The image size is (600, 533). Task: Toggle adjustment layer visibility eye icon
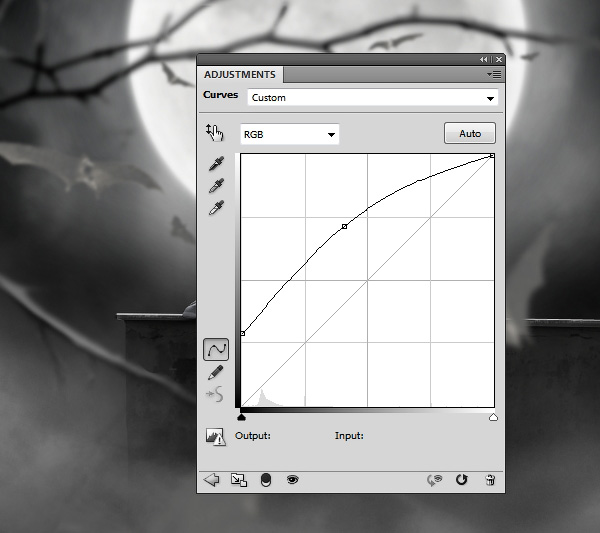click(293, 479)
